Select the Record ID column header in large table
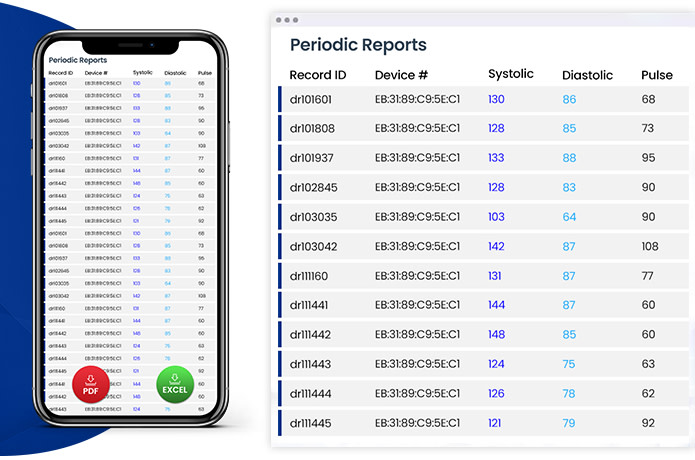Viewport: 695px width, 460px height. point(318,75)
